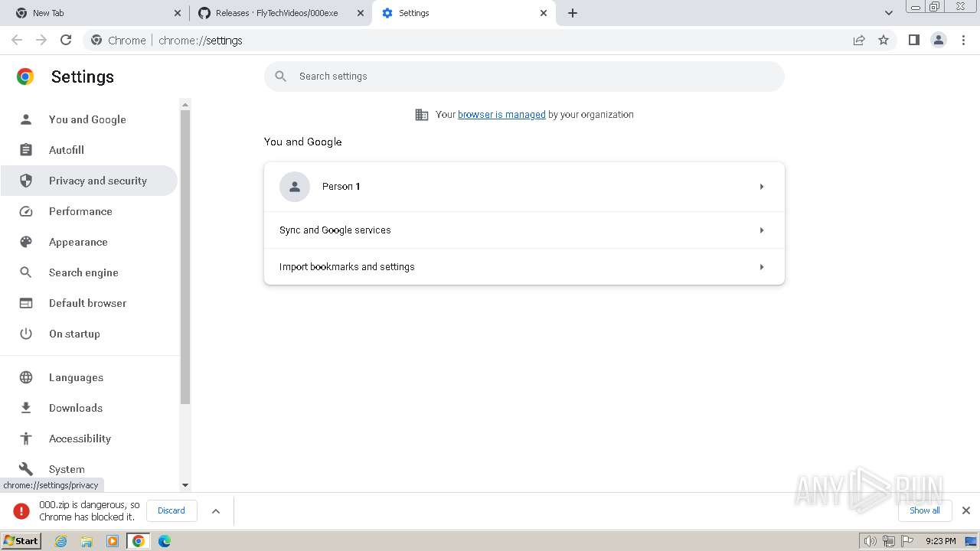Go to Privacy and security settings
Screen dimensions: 980x551
click(89, 181)
